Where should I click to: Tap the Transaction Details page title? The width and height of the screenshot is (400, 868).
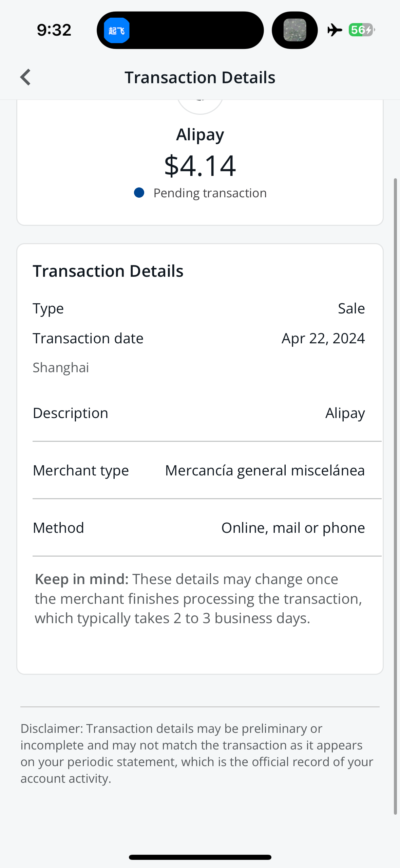click(200, 77)
